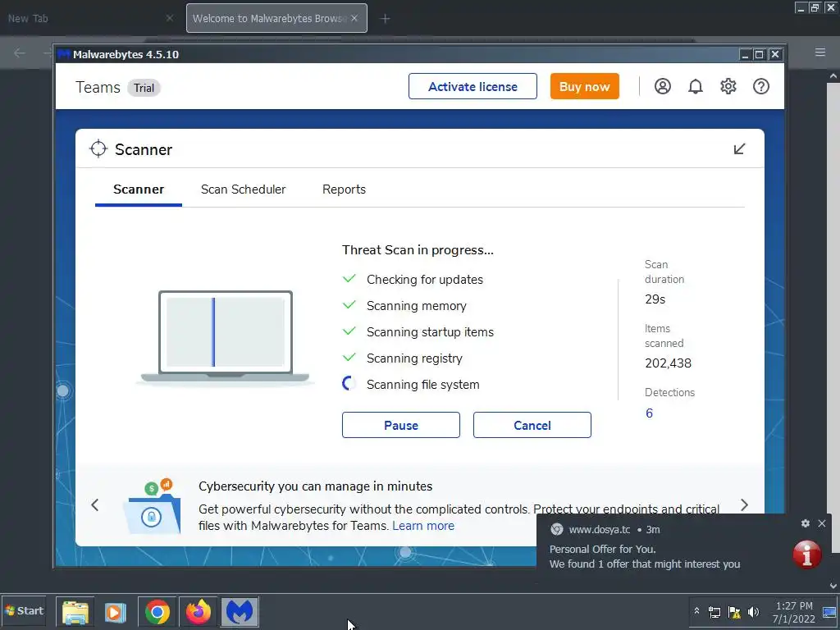Click the Trial badge next to Teams
The width and height of the screenshot is (840, 630).
144,88
